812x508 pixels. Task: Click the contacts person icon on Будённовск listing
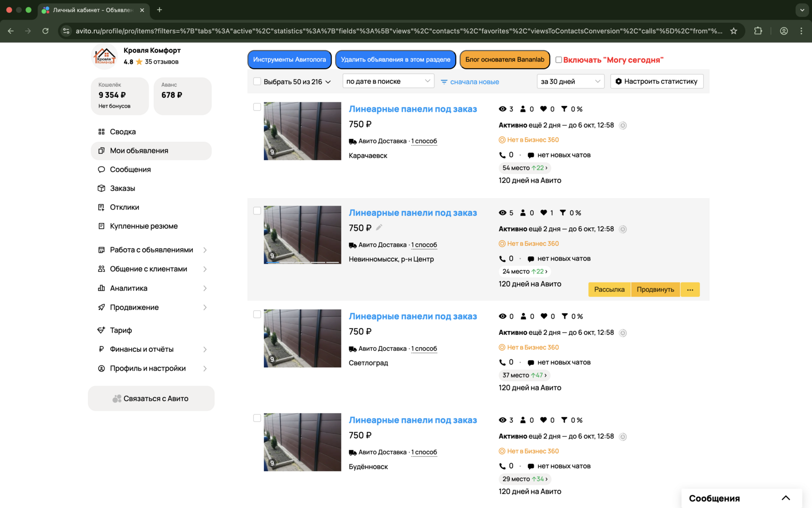[523, 420]
